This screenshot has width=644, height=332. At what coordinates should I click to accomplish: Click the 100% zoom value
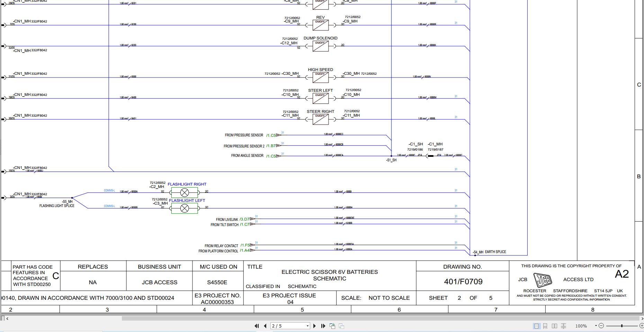(x=581, y=326)
